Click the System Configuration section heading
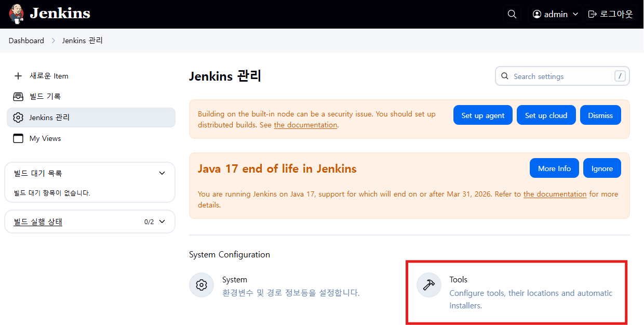Screen dimensions: 644x325 (230, 255)
